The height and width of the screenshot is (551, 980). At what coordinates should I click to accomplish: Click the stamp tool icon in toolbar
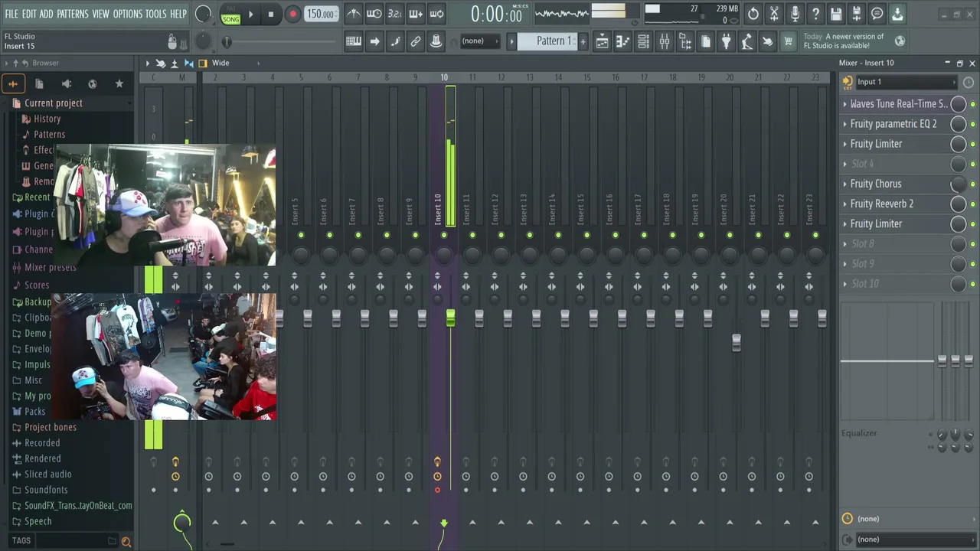pyautogui.click(x=436, y=41)
